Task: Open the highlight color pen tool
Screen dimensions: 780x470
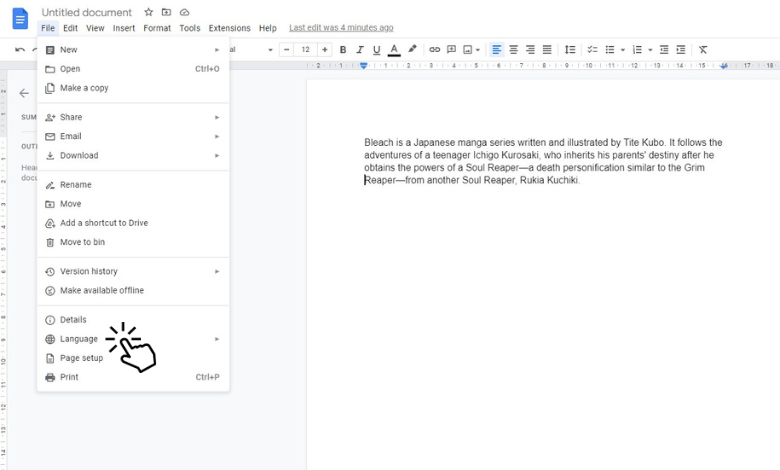Action: [x=412, y=49]
